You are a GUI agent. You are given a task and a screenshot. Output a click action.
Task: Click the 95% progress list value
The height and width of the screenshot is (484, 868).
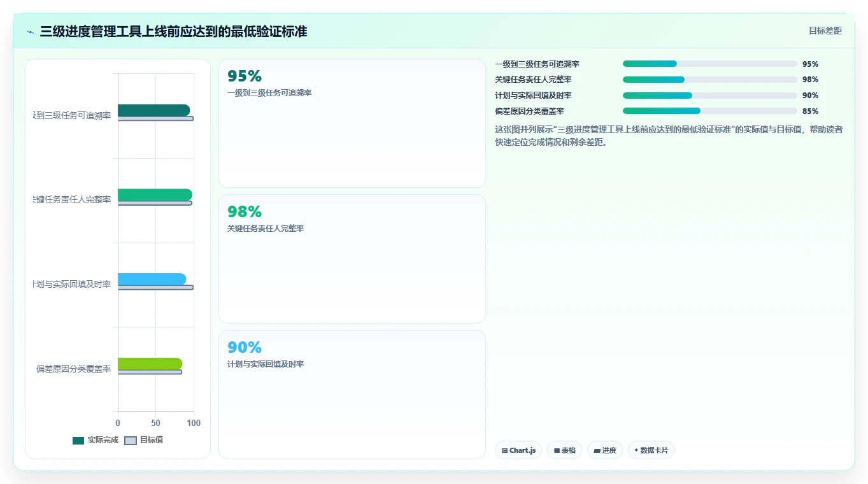811,64
